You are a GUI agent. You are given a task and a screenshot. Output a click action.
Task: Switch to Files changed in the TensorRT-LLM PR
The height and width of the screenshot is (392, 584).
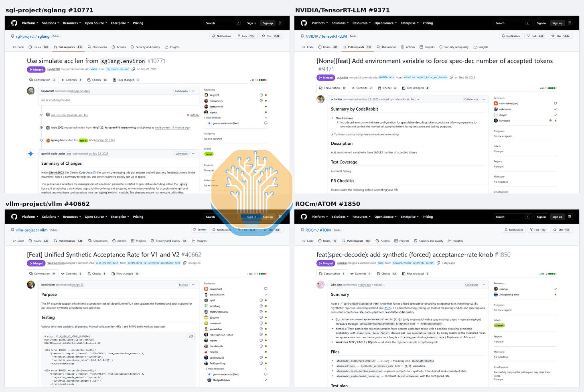click(415, 88)
